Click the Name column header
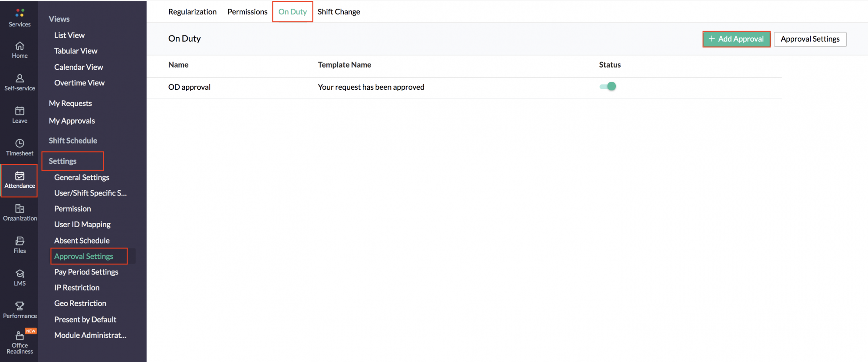This screenshot has width=868, height=362. [178, 65]
